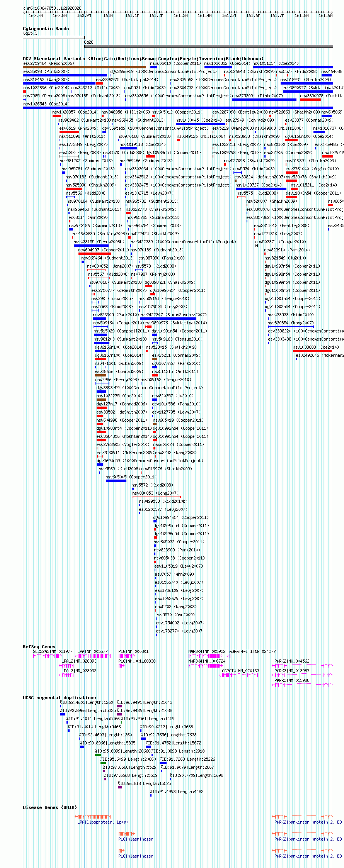Select variant esv35098 (Pinto2007)
This screenshot has height=868, width=344.
click(46, 71)
